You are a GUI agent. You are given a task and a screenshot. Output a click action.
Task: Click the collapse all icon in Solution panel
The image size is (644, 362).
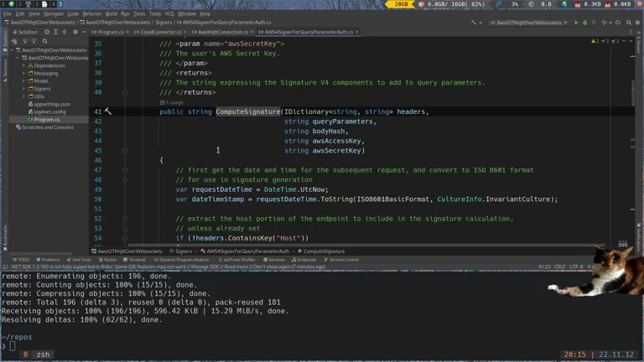[64, 32]
